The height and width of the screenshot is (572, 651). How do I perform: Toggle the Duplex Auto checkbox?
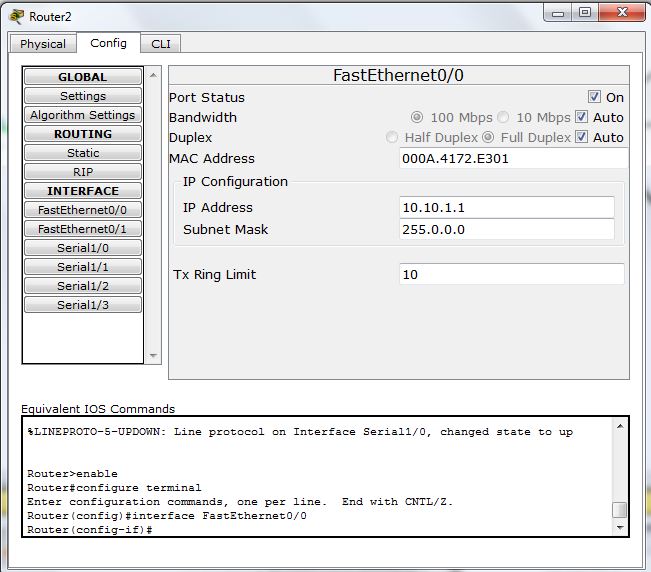tap(581, 137)
